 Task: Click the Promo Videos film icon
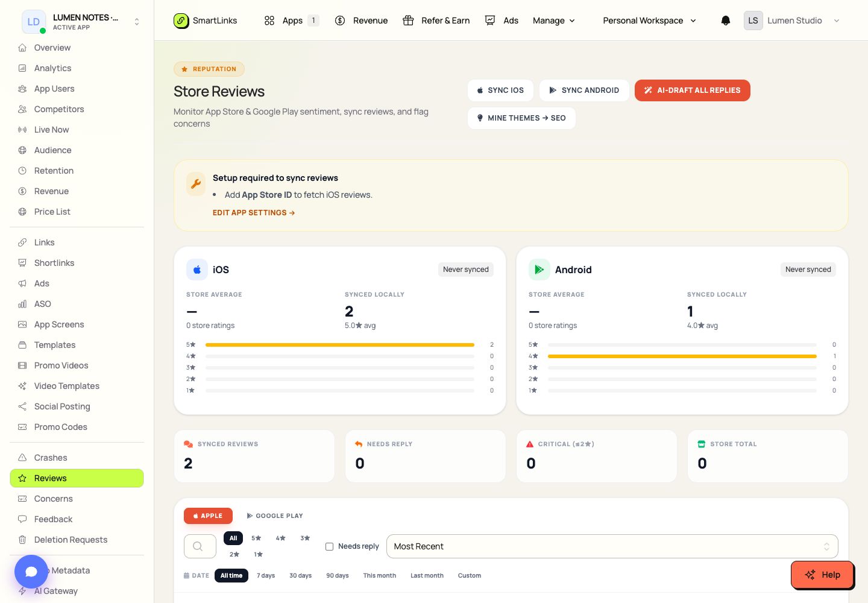pyautogui.click(x=22, y=365)
